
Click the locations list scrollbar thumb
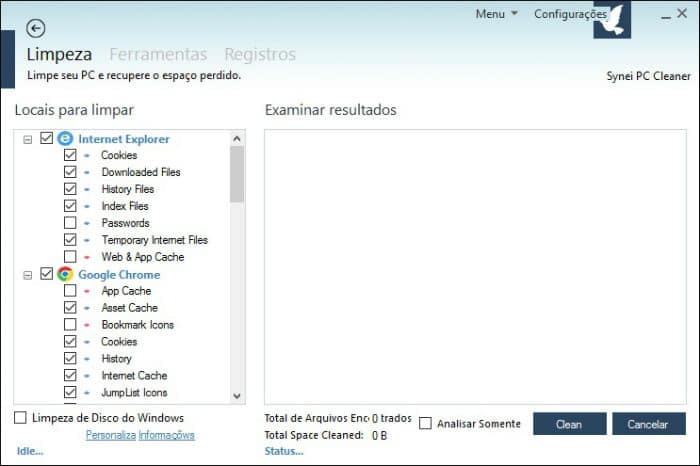237,175
